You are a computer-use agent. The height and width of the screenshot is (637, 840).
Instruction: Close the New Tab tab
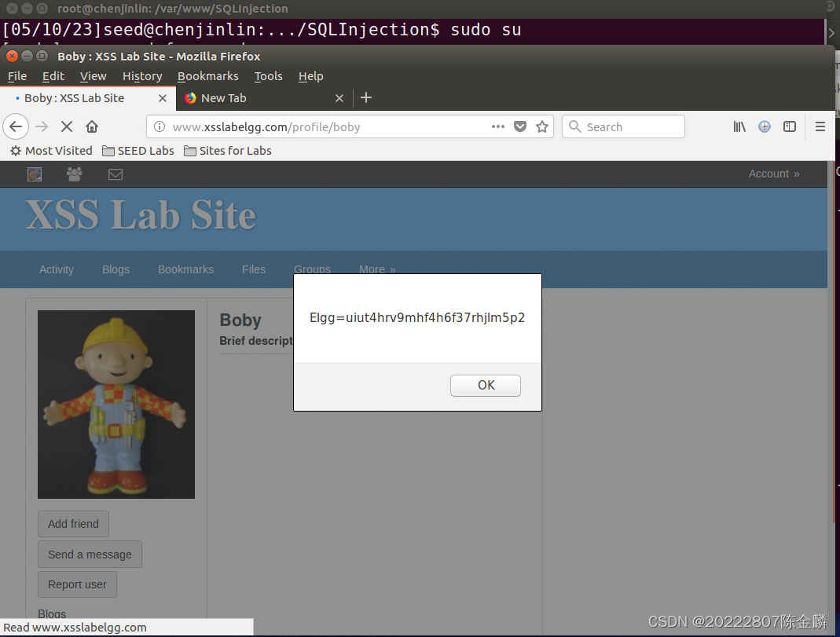339,98
